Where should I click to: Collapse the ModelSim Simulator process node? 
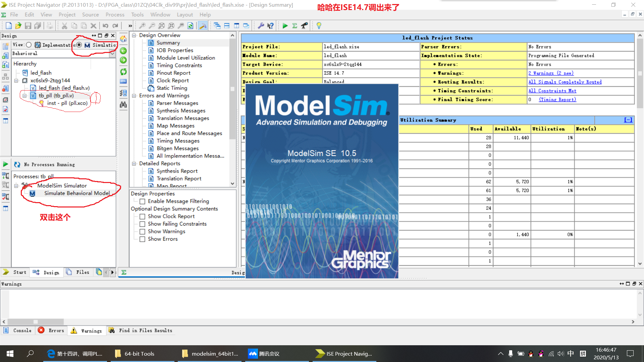(16, 186)
